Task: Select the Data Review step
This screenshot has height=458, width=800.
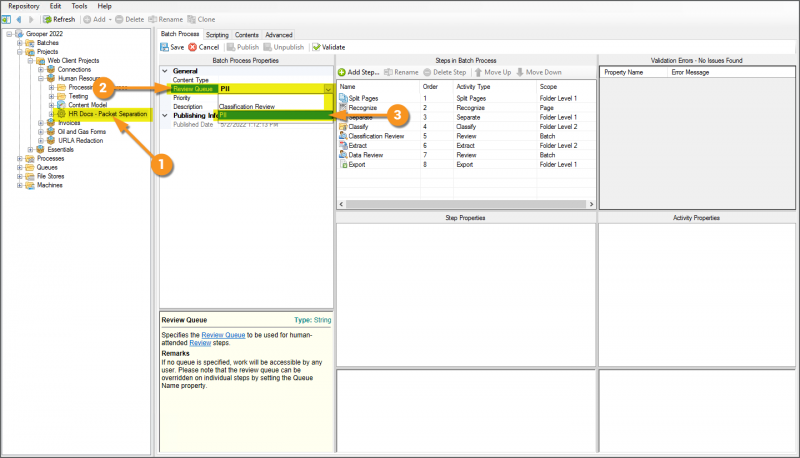Action: (x=366, y=155)
